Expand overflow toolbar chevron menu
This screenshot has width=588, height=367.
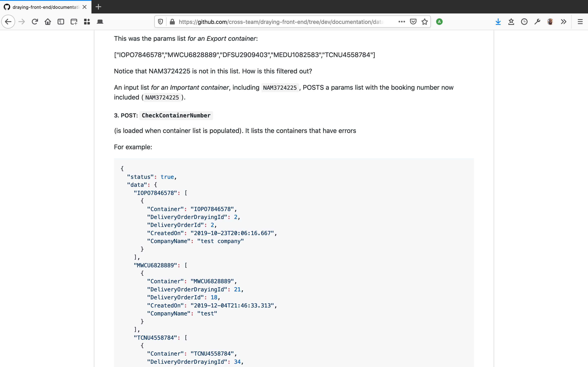tap(563, 22)
